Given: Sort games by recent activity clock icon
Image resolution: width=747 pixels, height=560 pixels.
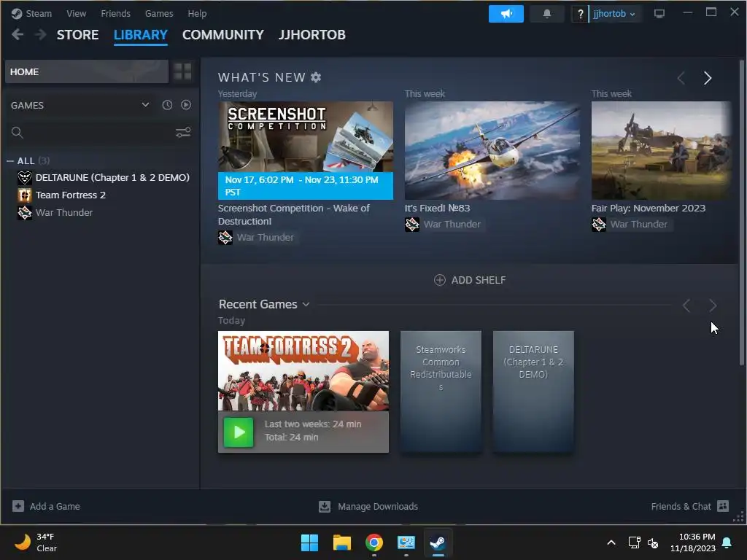Looking at the screenshot, I should pyautogui.click(x=167, y=105).
